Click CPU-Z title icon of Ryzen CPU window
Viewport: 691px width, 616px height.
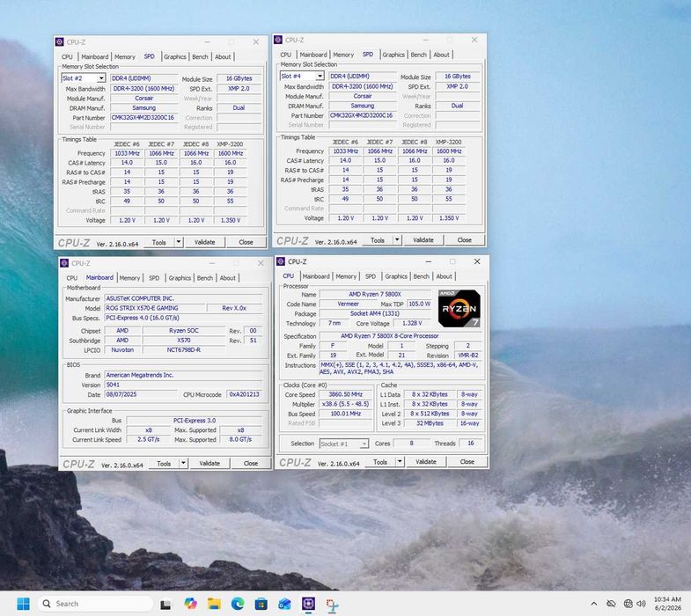[281, 261]
